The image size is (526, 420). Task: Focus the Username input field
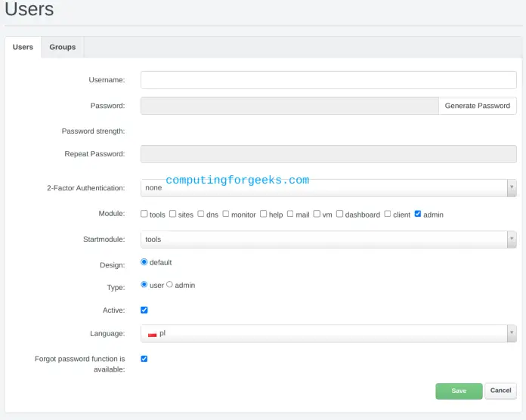(328, 80)
